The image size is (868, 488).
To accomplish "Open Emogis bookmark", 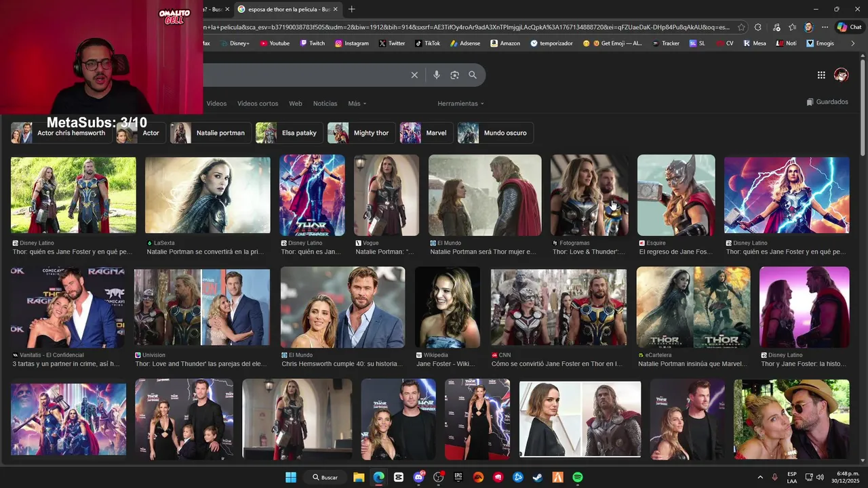I will (820, 43).
